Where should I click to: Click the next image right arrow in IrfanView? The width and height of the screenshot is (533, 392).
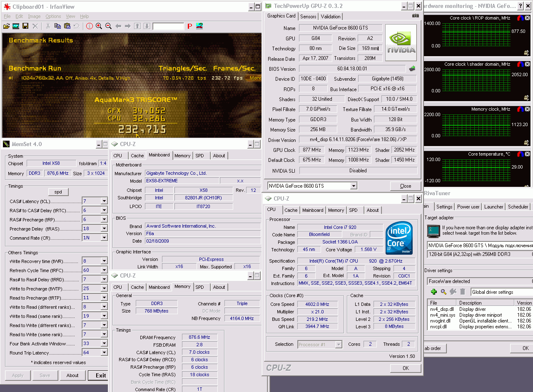point(127,26)
